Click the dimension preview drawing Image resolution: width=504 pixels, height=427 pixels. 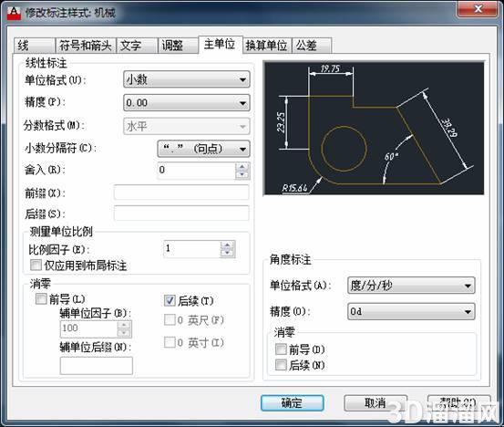(x=374, y=128)
